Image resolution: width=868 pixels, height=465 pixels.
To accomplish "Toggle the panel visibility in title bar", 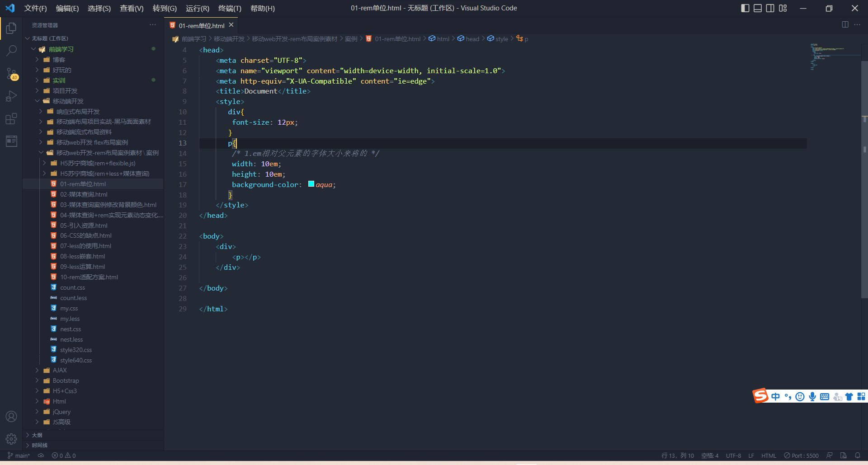I will point(757,8).
